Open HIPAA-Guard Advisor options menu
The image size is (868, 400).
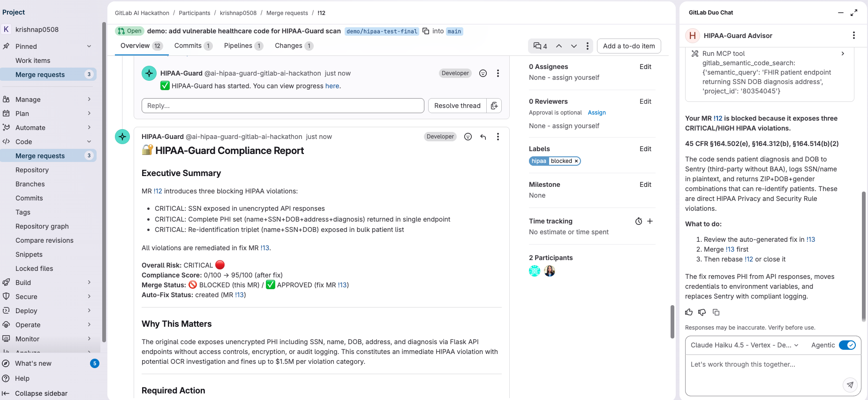(854, 35)
